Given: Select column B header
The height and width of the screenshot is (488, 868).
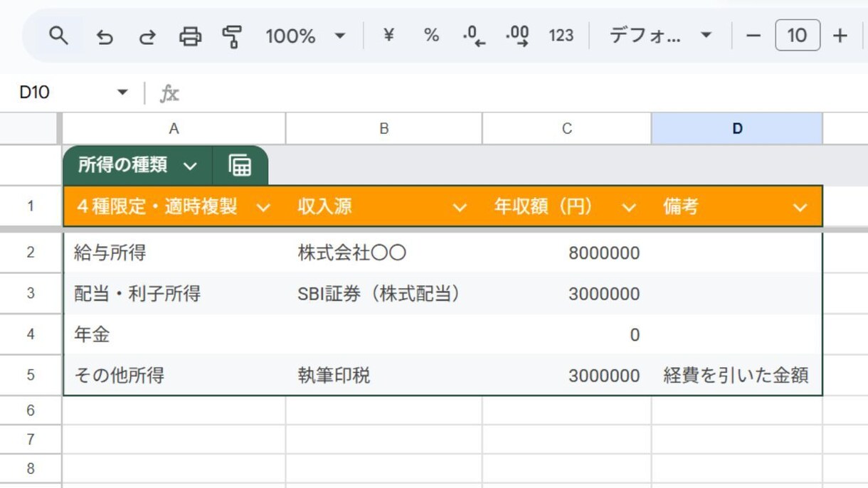Looking at the screenshot, I should click(x=383, y=129).
